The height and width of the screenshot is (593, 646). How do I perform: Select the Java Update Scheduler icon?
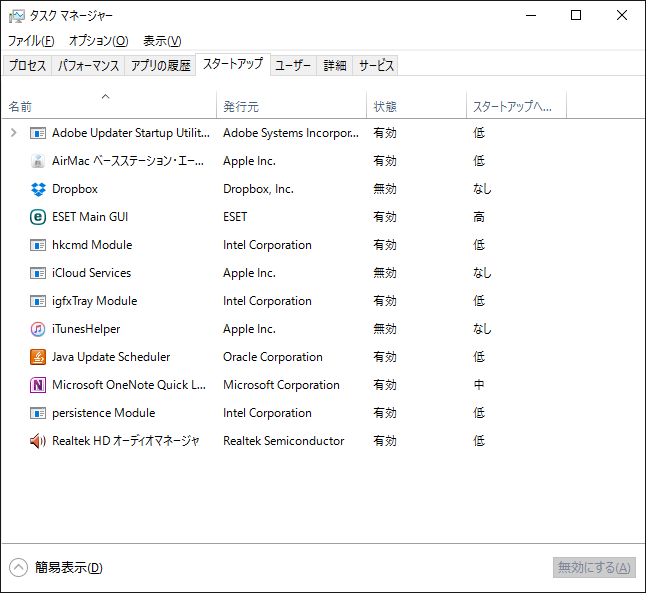[38, 357]
